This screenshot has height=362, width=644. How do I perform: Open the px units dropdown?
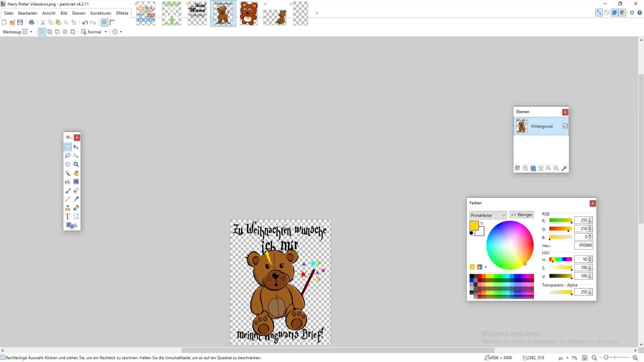[x=563, y=358]
